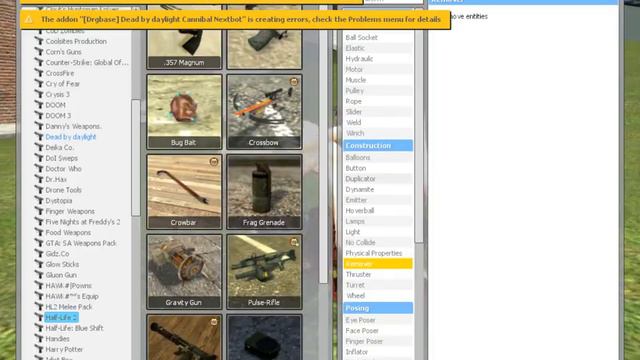Click the gun icon next to Dr.Hax
Image resolution: width=640 pixels, height=360 pixels.
(39, 179)
